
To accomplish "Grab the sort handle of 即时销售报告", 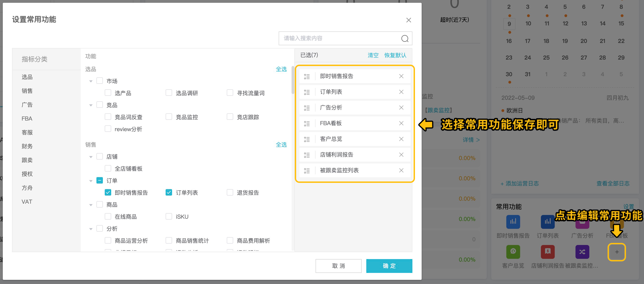I will click(x=307, y=76).
